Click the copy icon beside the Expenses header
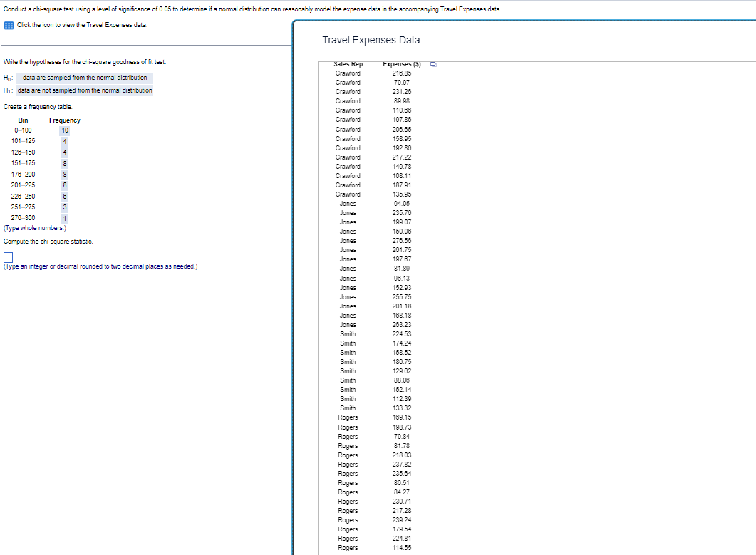Image resolution: width=756 pixels, height=555 pixels. (433, 63)
